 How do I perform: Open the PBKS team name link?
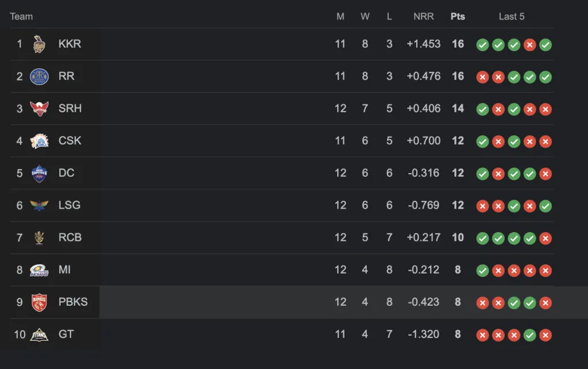pos(73,302)
